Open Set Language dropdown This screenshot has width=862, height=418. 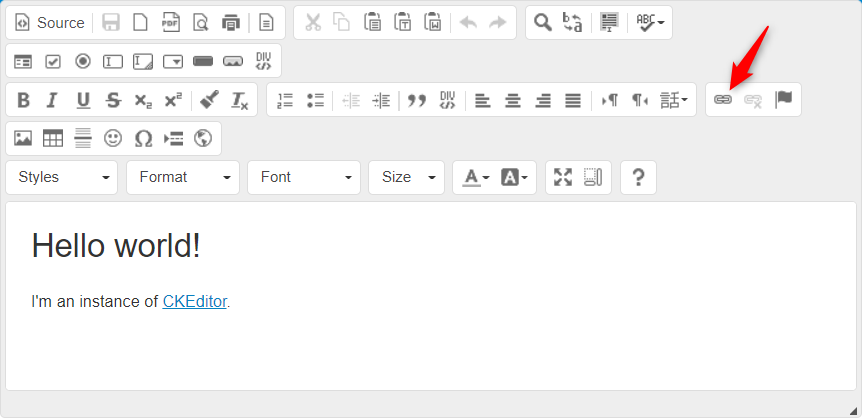click(x=674, y=100)
